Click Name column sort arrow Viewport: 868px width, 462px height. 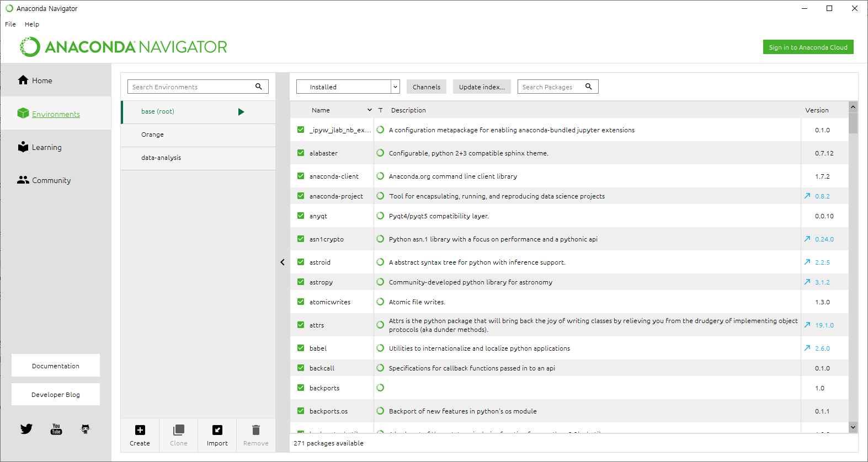[370, 110]
